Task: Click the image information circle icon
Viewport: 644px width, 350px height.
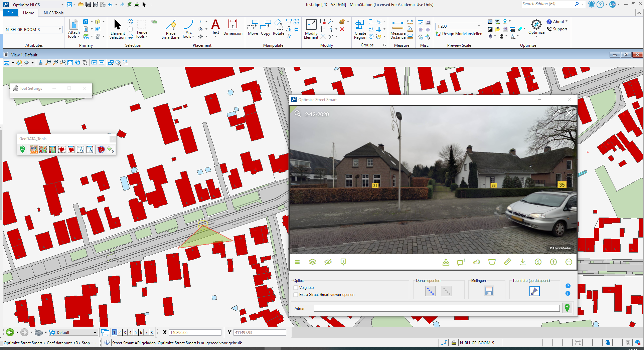Action: click(538, 262)
